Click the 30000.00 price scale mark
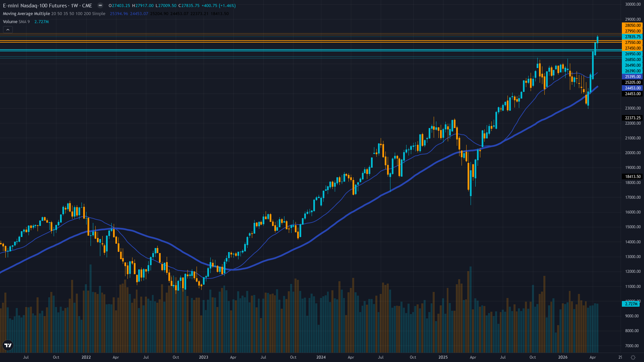This screenshot has width=644, height=362. pos(633,4)
